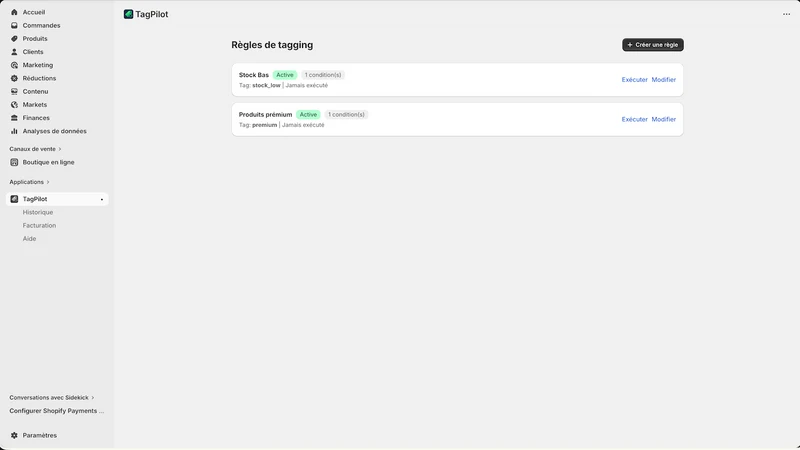800x450 pixels.
Task: Open TagPilot Historique subpage
Action: pos(38,212)
